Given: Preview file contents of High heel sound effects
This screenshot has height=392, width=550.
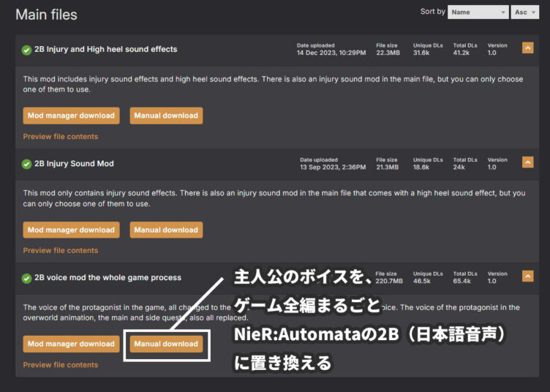Looking at the screenshot, I should click(60, 137).
